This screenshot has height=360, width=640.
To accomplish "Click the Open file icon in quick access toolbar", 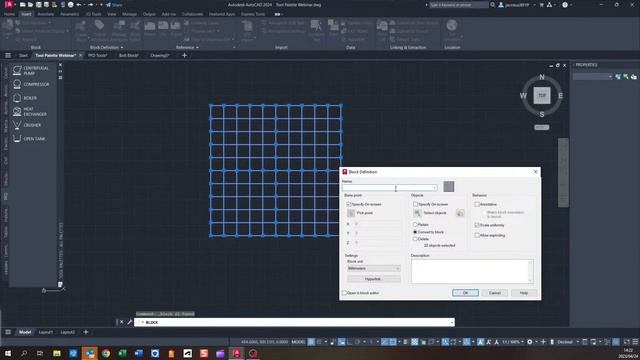I will click(x=30, y=5).
